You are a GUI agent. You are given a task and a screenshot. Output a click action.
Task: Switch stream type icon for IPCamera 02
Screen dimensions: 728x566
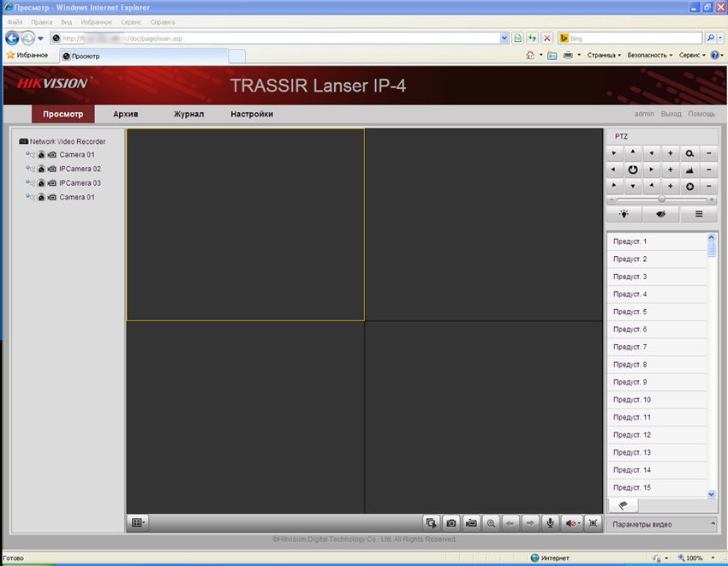pos(30,169)
